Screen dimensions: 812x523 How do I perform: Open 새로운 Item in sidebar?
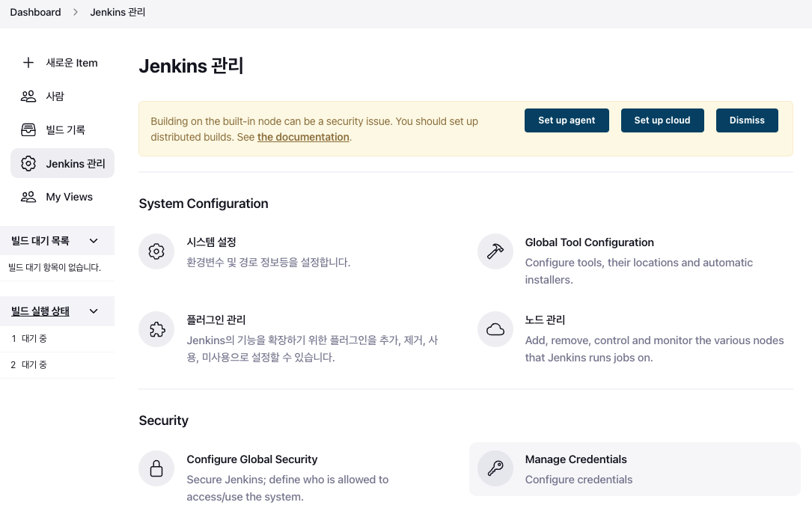tap(62, 63)
